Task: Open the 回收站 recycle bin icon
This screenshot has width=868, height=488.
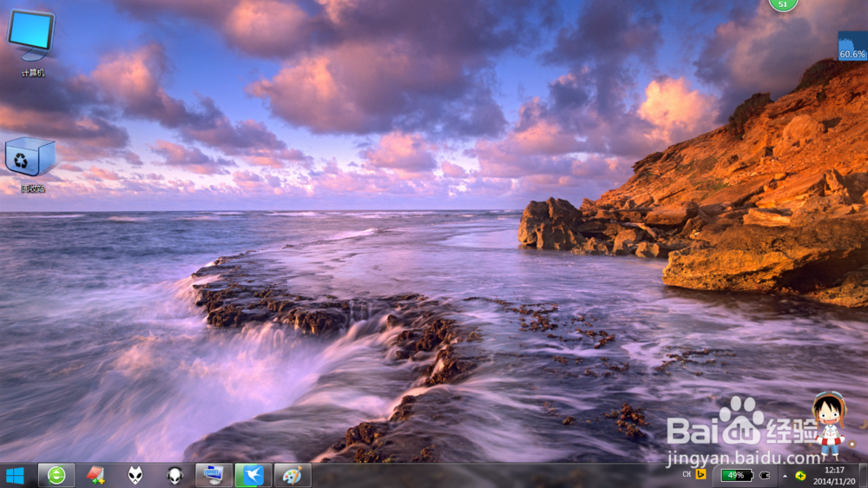Action: point(31,164)
